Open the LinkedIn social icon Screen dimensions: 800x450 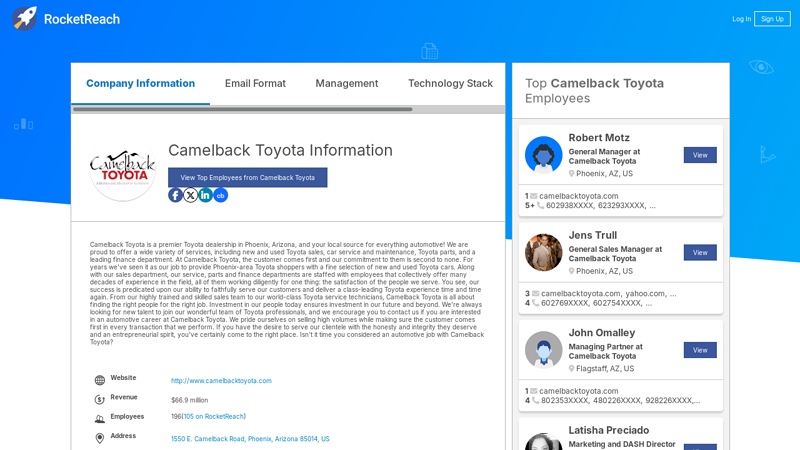tap(205, 195)
